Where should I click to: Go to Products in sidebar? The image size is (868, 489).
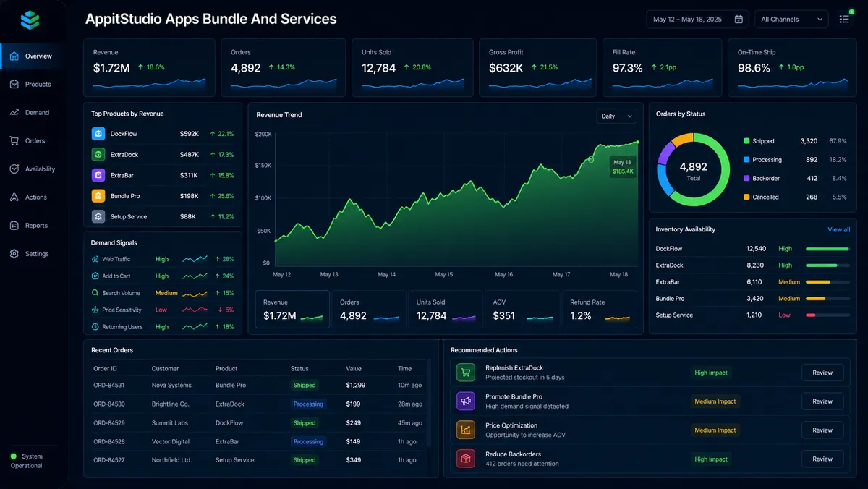(x=34, y=84)
